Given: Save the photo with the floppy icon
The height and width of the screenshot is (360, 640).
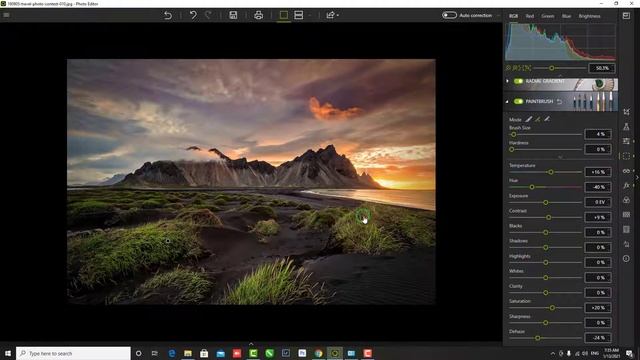Looking at the screenshot, I should [x=233, y=16].
